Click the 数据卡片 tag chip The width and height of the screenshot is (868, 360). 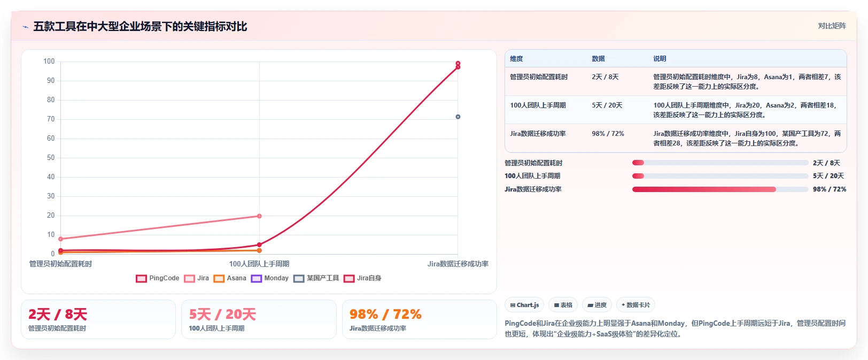635,305
